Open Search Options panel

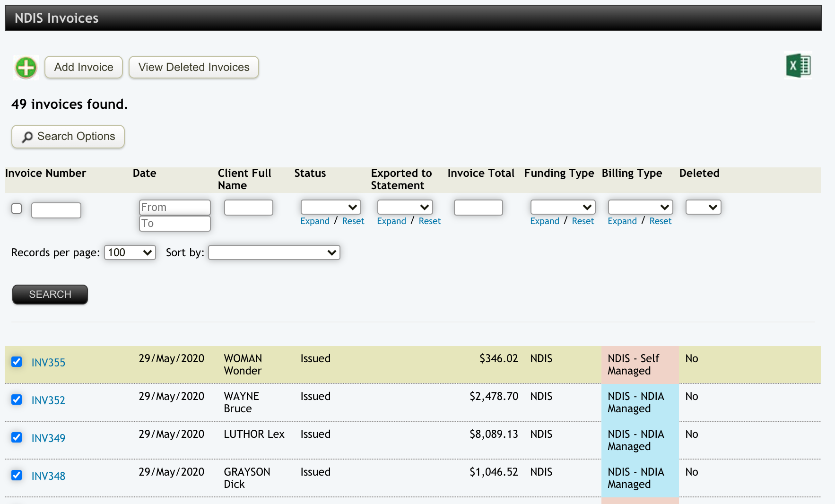[68, 137]
